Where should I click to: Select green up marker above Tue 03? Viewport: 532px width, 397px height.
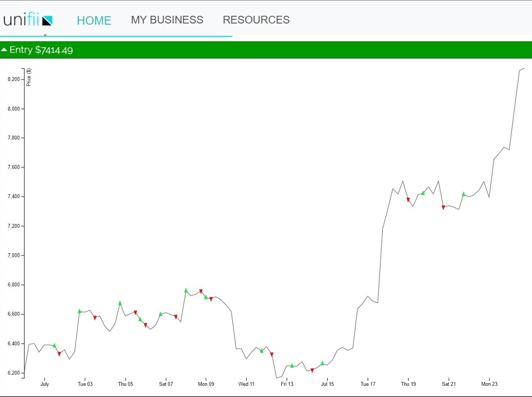(x=80, y=311)
